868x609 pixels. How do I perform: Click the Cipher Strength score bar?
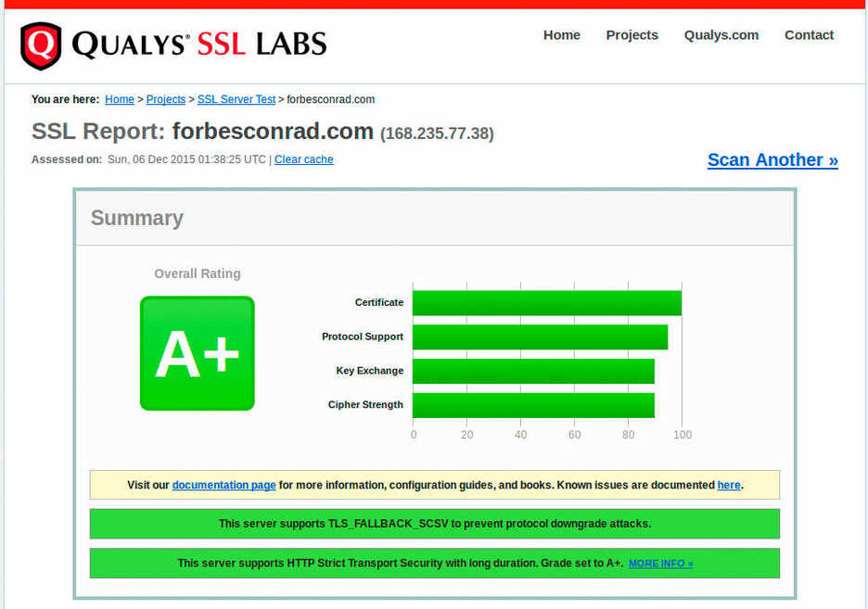point(533,405)
